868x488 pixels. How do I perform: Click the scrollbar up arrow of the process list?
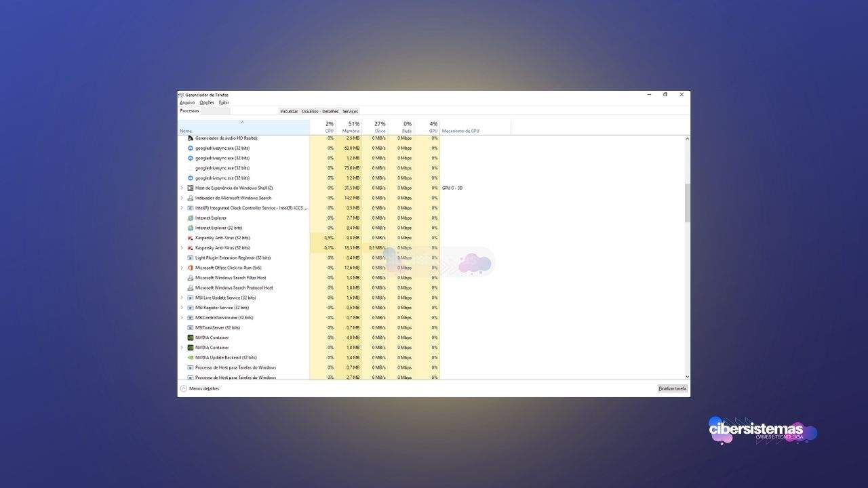(687, 138)
